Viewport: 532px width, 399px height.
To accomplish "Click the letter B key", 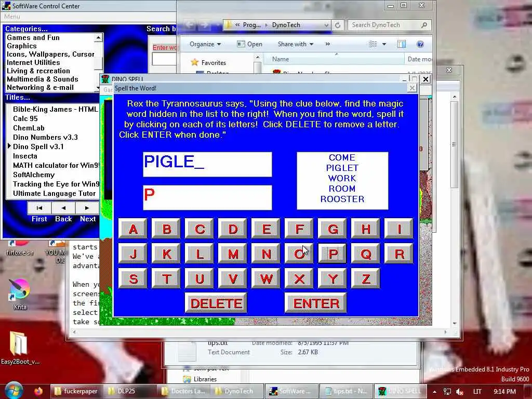I will pyautogui.click(x=166, y=229).
